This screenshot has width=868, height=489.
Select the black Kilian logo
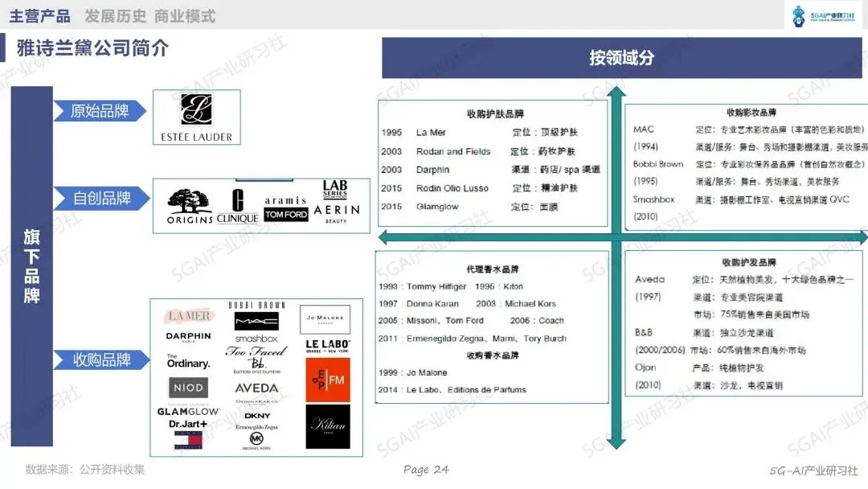(x=328, y=426)
